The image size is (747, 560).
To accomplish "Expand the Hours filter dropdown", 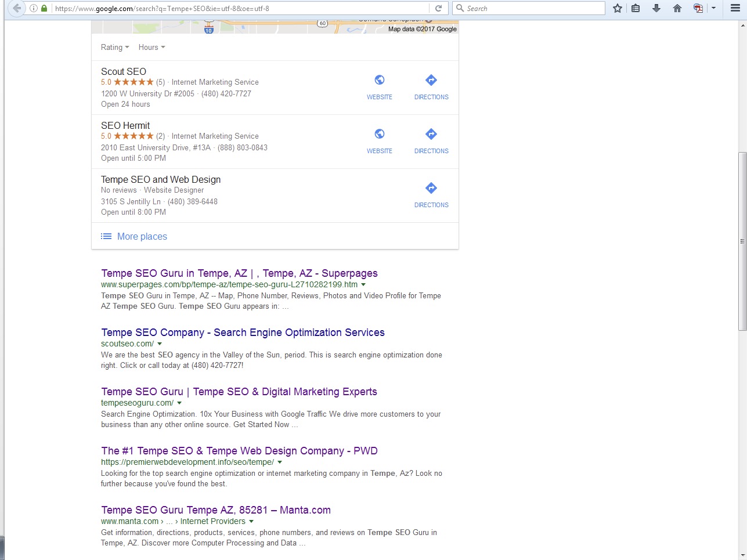I will (x=152, y=47).
